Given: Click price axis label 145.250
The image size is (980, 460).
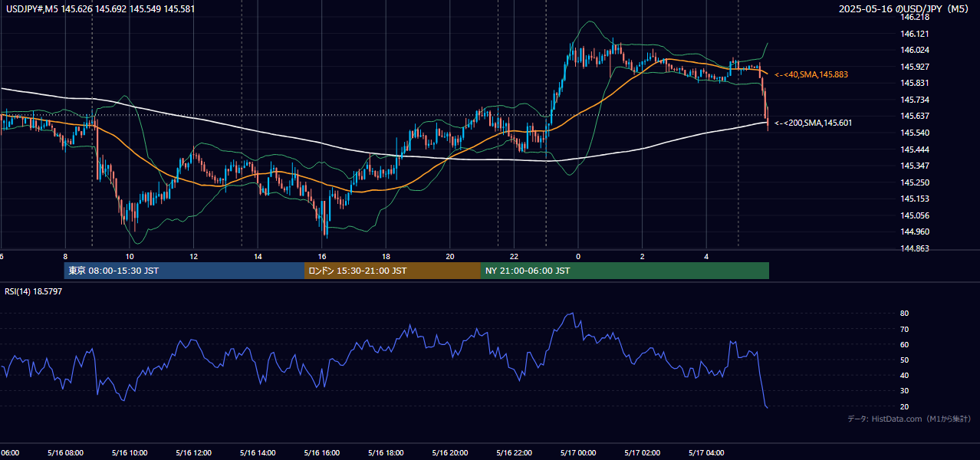Looking at the screenshot, I should coord(916,182).
